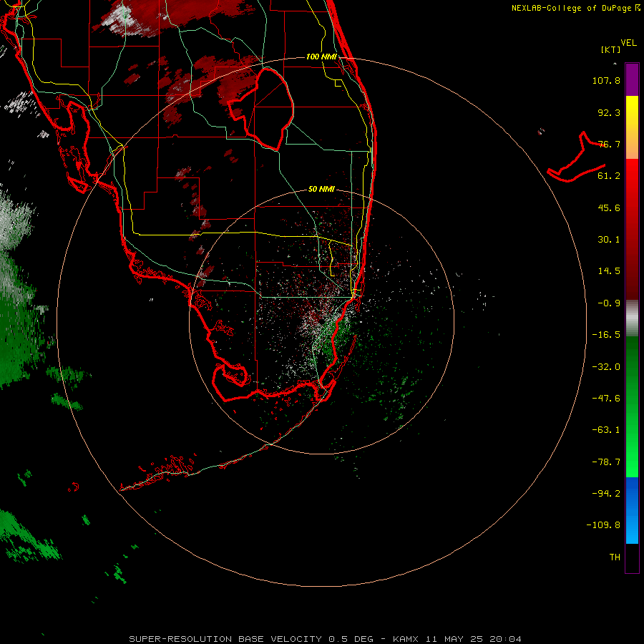This screenshot has height=644, width=644.
Task: Click the VEL legend title
Action: (628, 43)
